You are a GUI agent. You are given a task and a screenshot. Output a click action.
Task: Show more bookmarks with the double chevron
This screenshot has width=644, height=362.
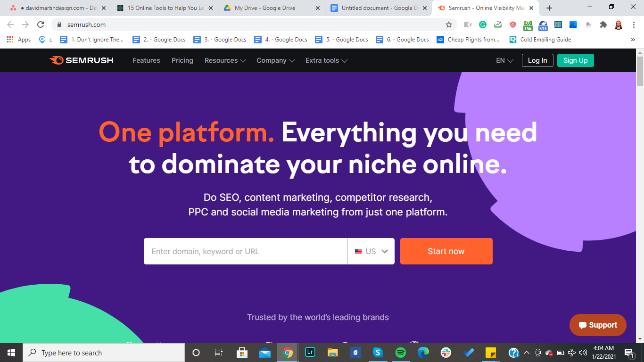pyautogui.click(x=633, y=40)
